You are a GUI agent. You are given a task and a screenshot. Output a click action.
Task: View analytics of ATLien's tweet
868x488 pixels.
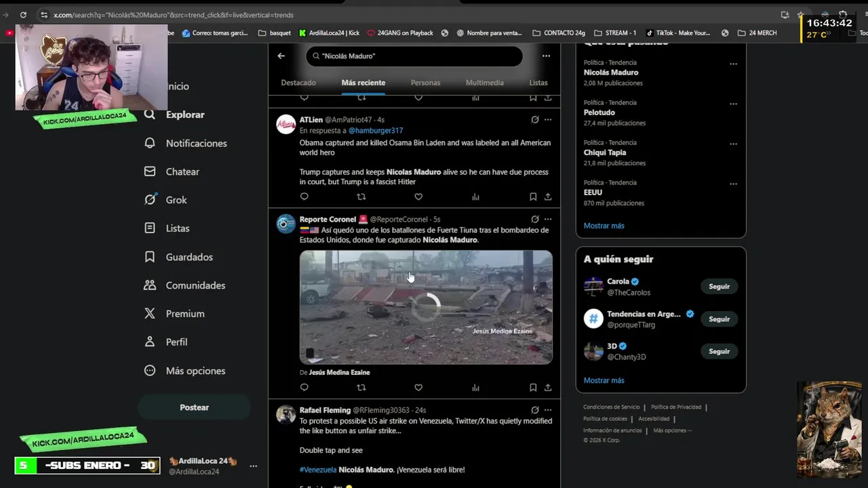click(x=475, y=197)
